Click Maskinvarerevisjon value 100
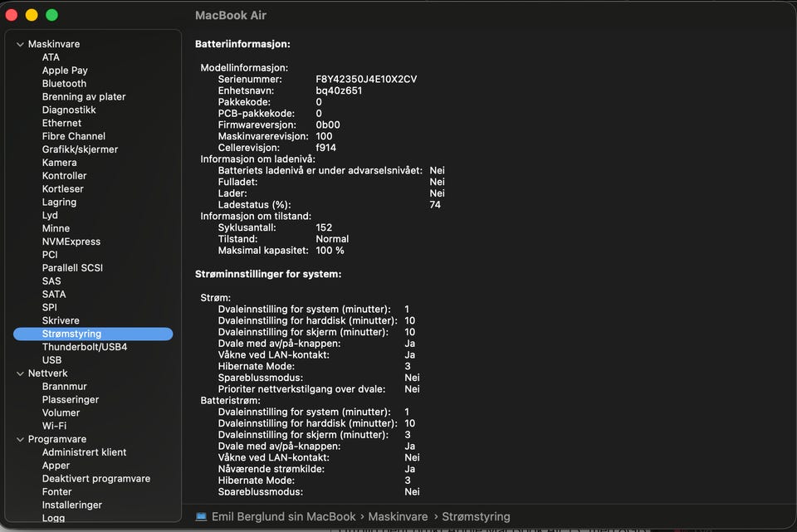The image size is (797, 532). click(324, 136)
